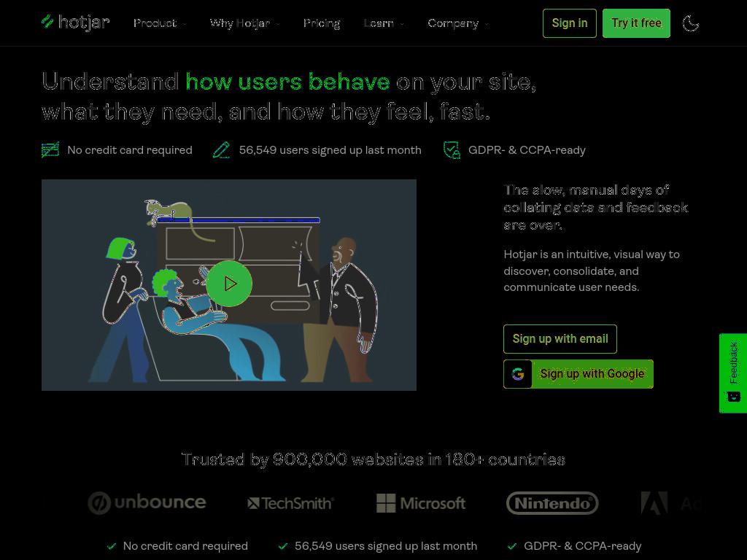Screen dimensions: 747x560
Task: Click the TechSmith logo
Action: (290, 503)
